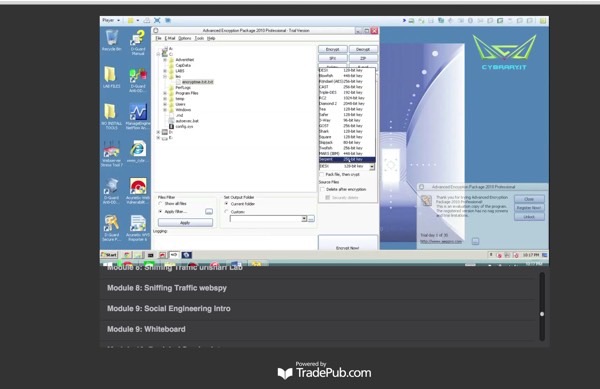The image size is (600, 389).
Task: Click the browse button beside Apply filter
Action: [x=209, y=212]
